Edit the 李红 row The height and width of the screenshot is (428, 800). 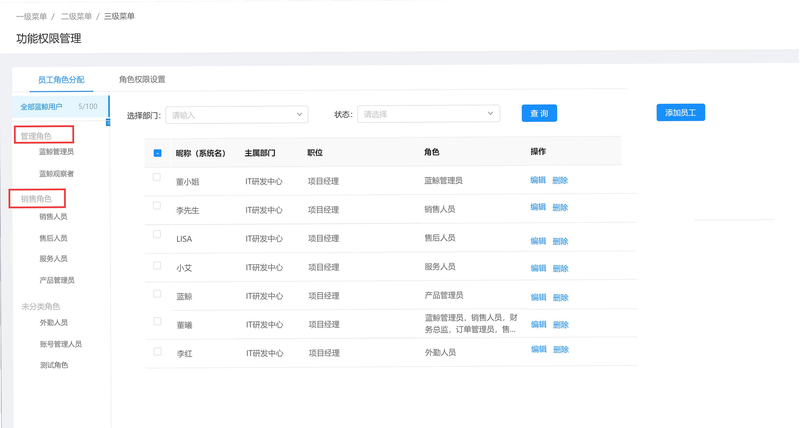(x=539, y=349)
